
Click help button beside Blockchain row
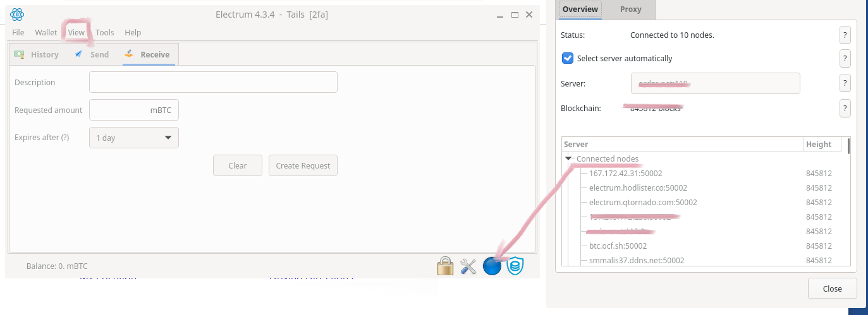(845, 108)
